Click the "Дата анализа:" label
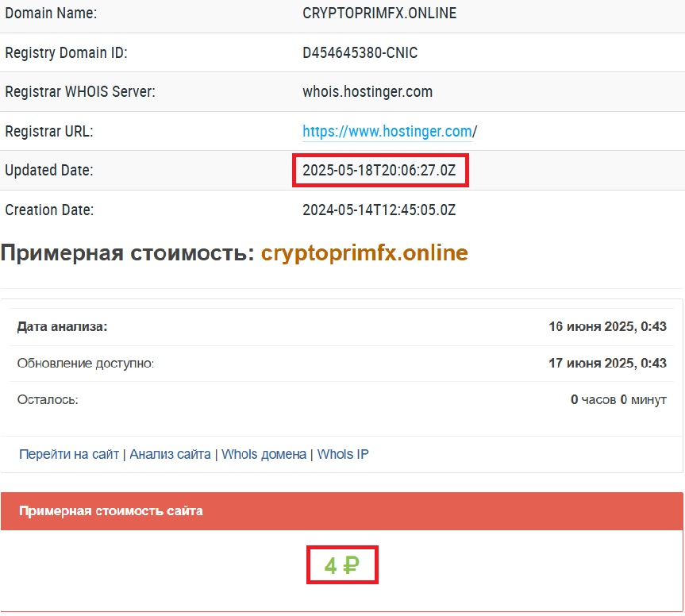Screen dimensions: 685x616 pos(62,326)
